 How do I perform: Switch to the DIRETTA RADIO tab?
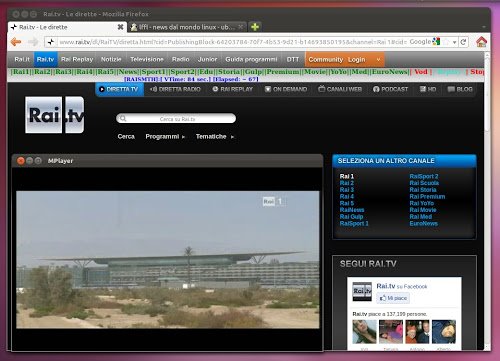click(175, 89)
